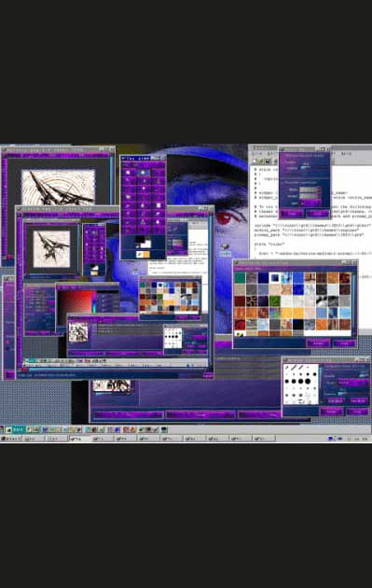
Task: Click Open file icon in text editor toolbar
Action: (x=261, y=161)
